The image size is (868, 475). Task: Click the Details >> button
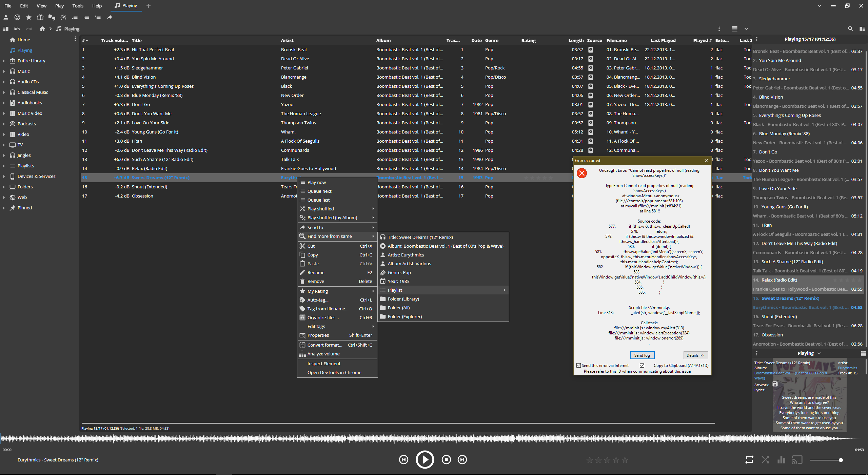[x=695, y=355]
